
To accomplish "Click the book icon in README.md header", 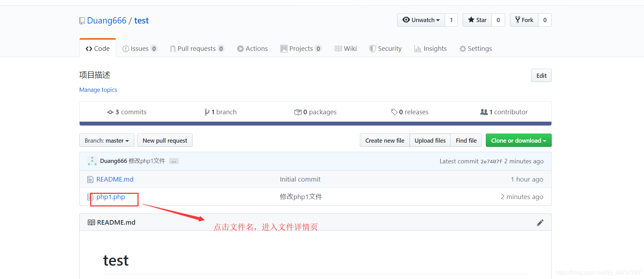I will pos(91,222).
